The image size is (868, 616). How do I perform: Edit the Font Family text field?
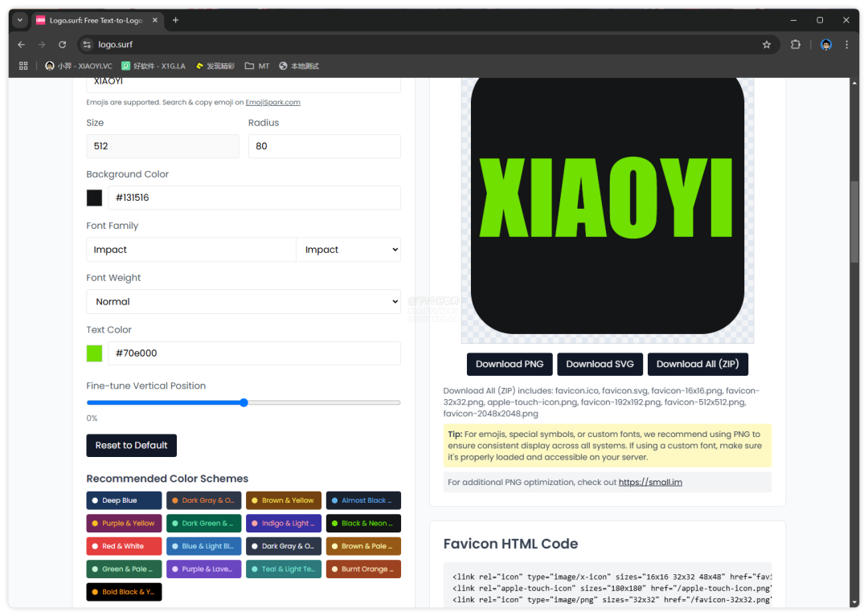pos(191,250)
